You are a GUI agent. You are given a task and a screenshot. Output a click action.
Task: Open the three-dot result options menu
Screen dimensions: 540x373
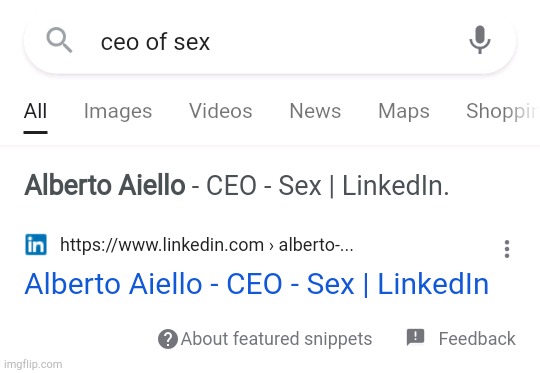(507, 249)
